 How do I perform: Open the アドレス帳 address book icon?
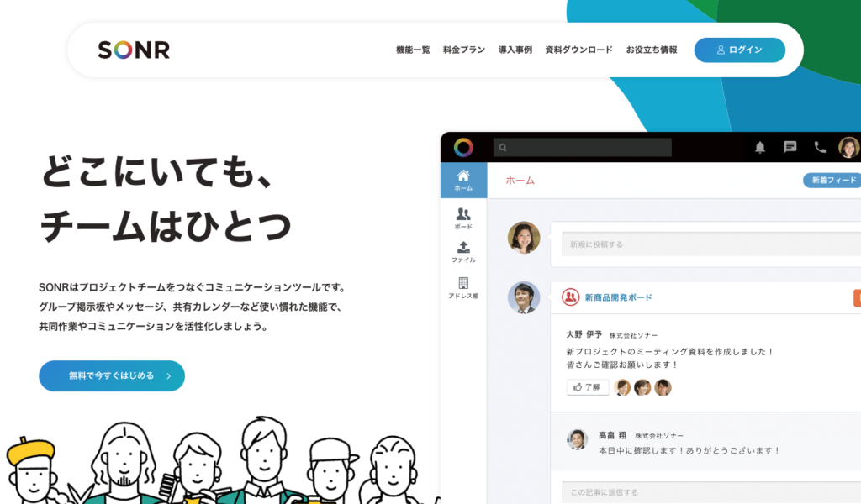tap(463, 287)
